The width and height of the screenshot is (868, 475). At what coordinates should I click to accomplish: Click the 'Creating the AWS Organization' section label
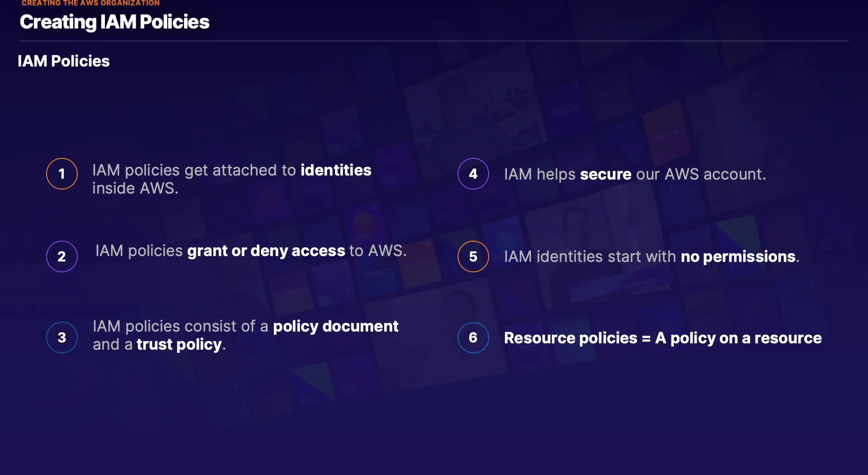click(x=90, y=3)
